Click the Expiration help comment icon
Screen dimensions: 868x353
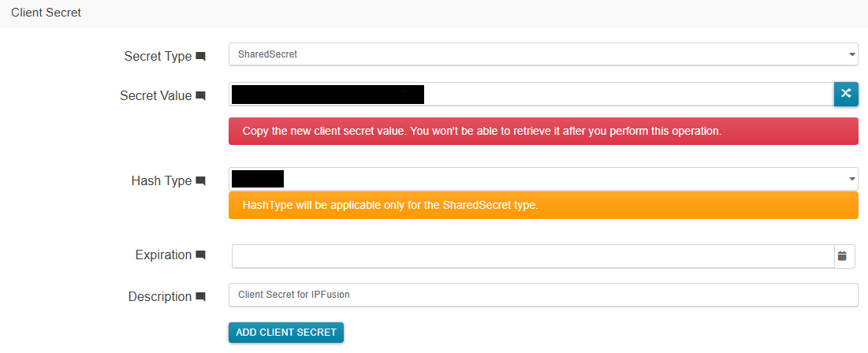200,255
